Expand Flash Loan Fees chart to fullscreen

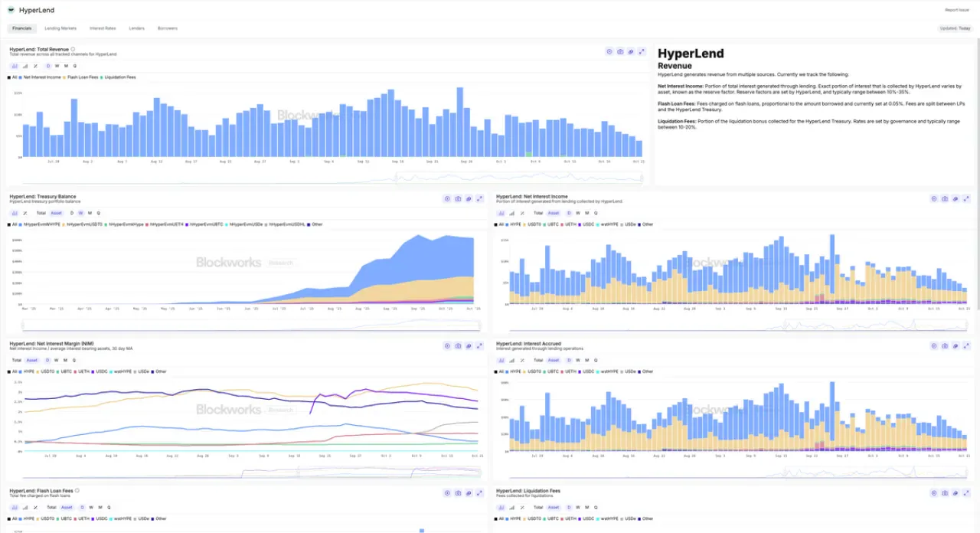(479, 493)
